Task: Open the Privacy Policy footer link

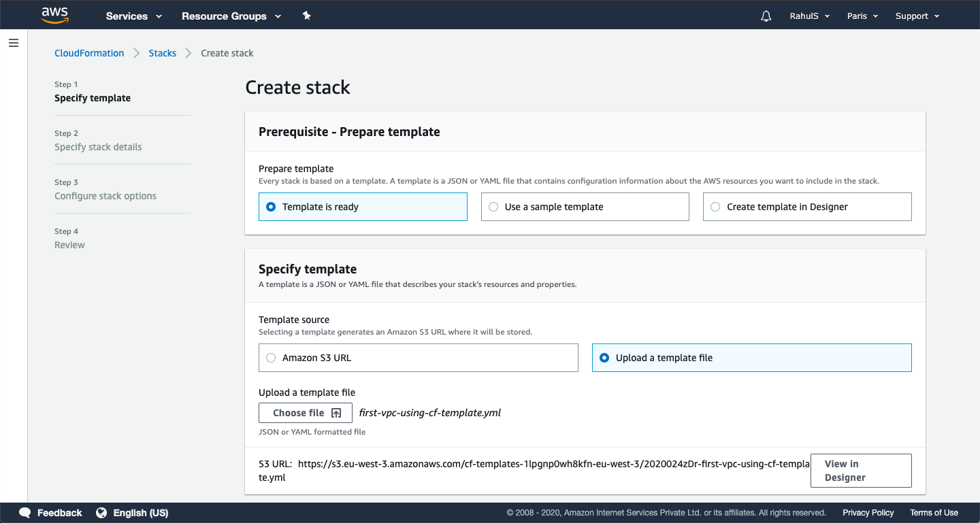Action: (868, 513)
